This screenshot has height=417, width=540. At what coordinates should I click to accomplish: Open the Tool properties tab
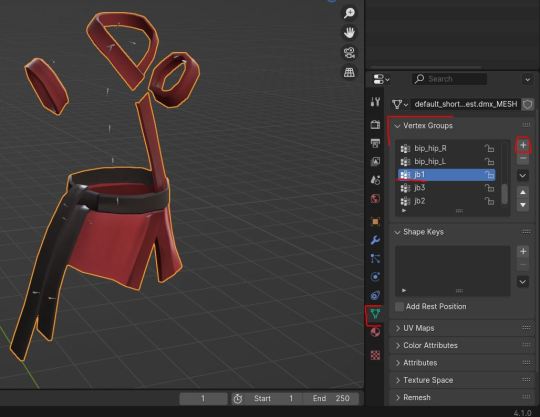click(x=375, y=102)
